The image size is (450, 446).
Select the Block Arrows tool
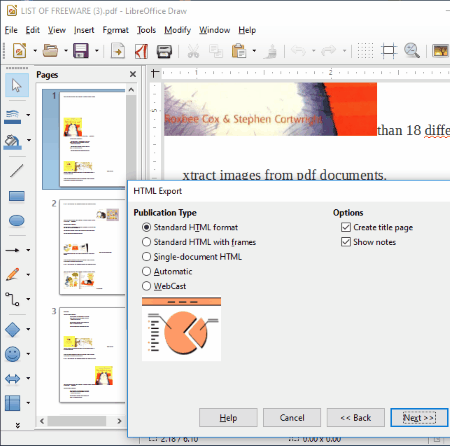(13, 379)
